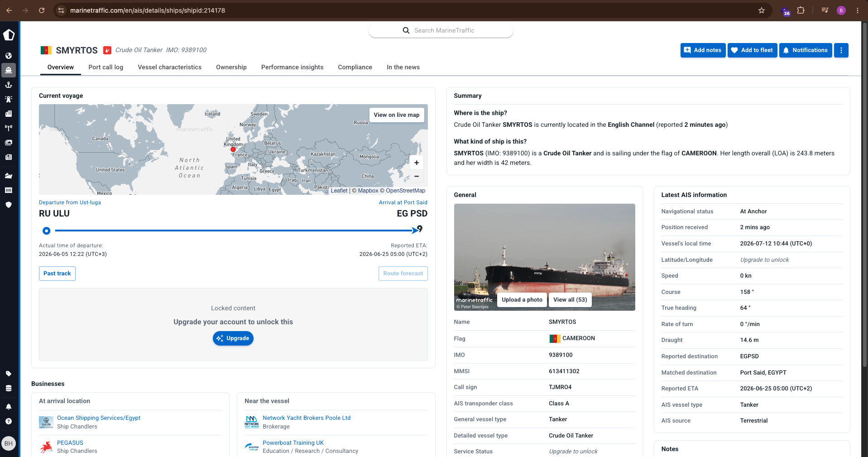Open the Arrival at Port Said link
Image resolution: width=868 pixels, height=457 pixels.
[x=403, y=202]
